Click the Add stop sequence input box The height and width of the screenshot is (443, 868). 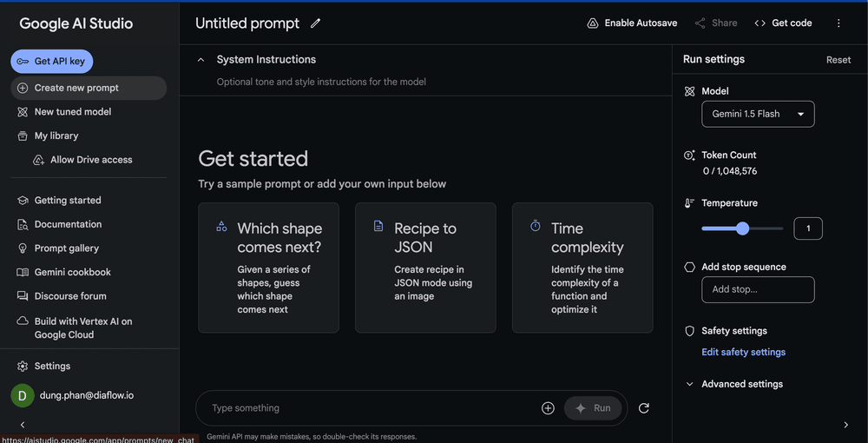(x=758, y=290)
